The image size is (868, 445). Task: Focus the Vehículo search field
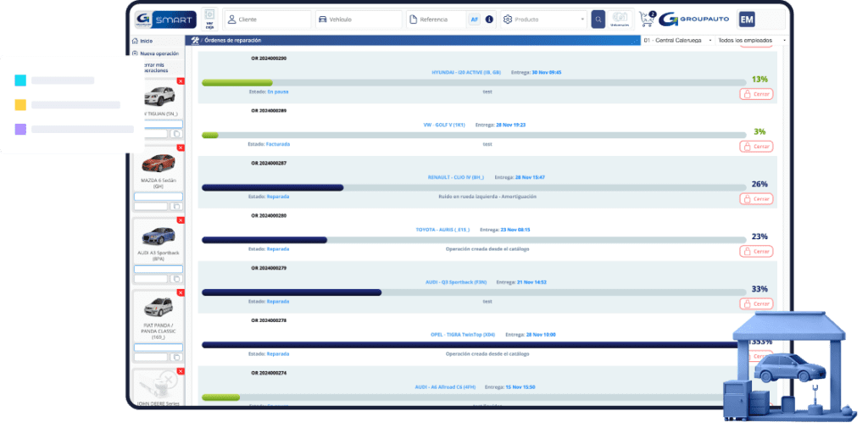[x=359, y=19]
